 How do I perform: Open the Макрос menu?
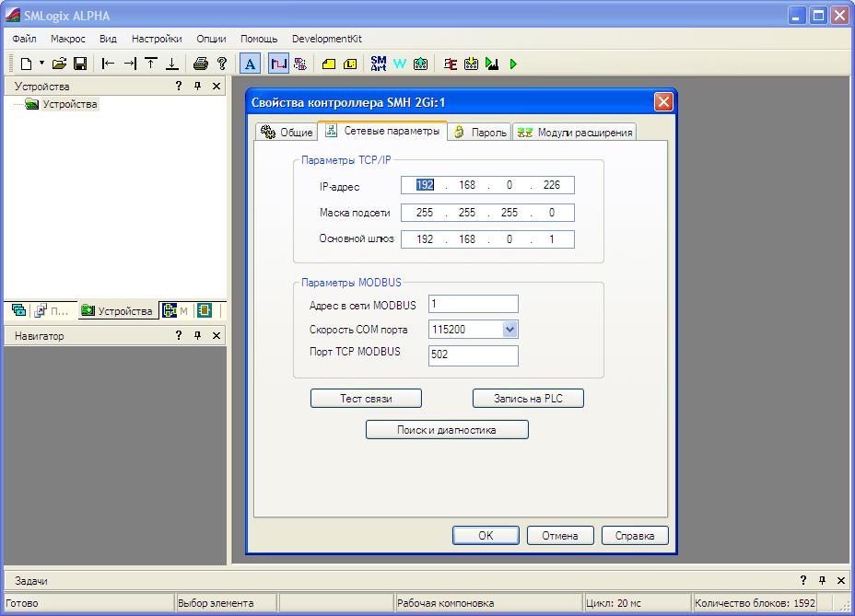point(67,39)
